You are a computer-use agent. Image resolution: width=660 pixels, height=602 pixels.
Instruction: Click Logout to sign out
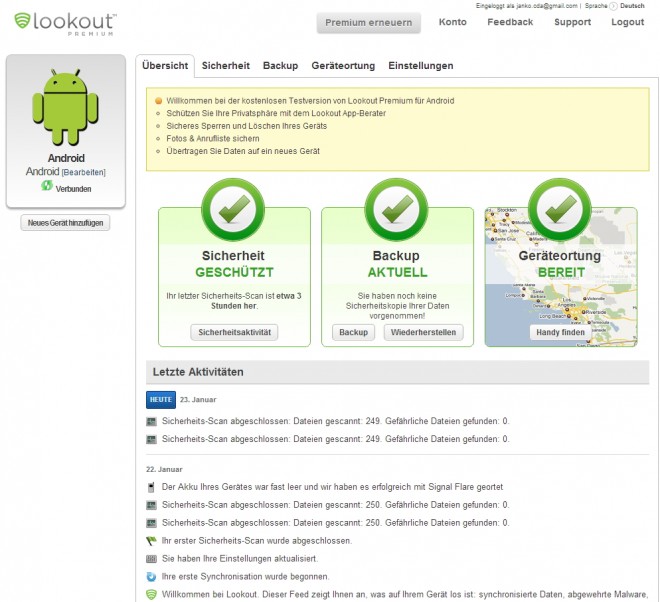click(x=628, y=22)
